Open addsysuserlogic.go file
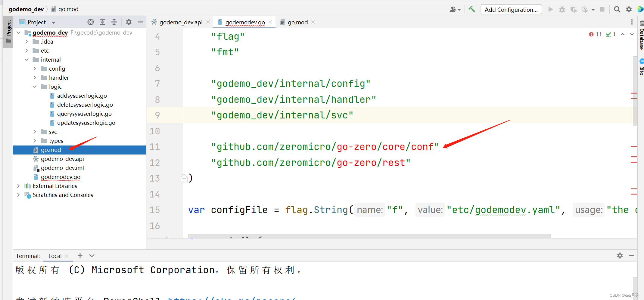644x300 pixels. coord(82,96)
